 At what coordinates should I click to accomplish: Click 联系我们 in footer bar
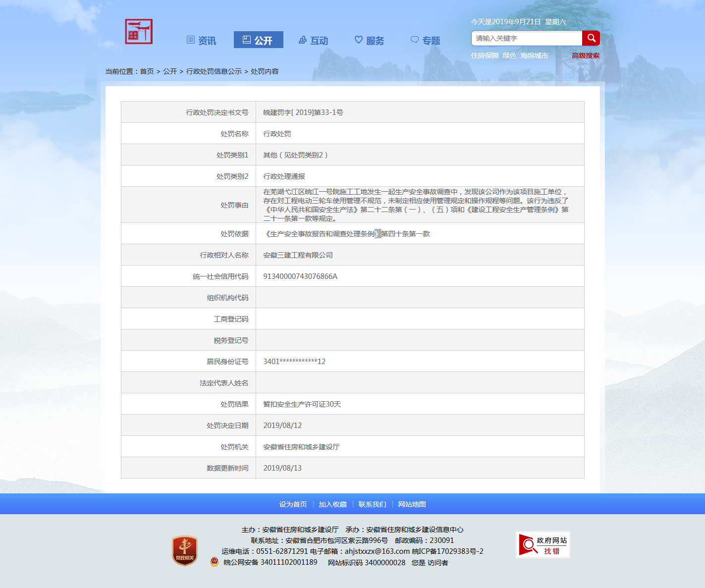pyautogui.click(x=372, y=504)
